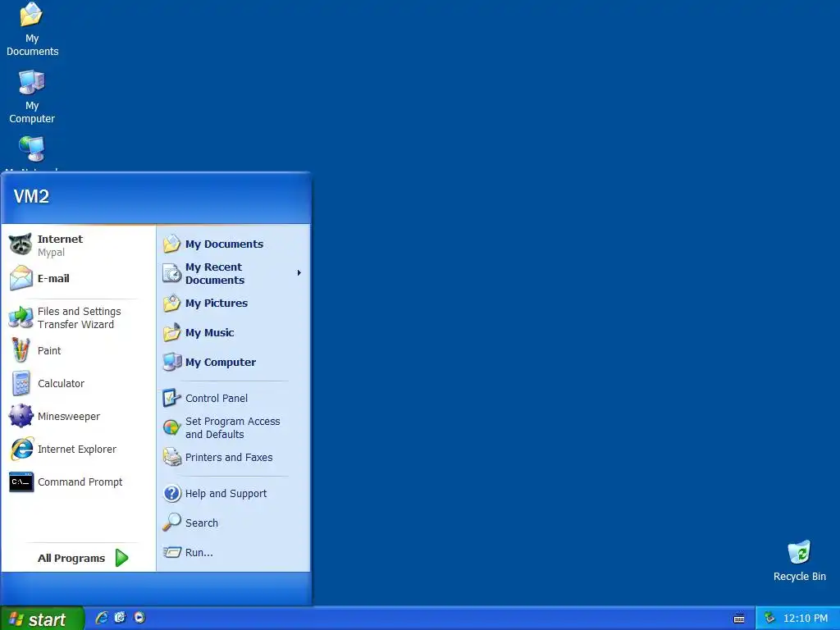Viewport: 840px width, 630px height.
Task: Launch Command Prompt from Start menu
Action: (78, 482)
